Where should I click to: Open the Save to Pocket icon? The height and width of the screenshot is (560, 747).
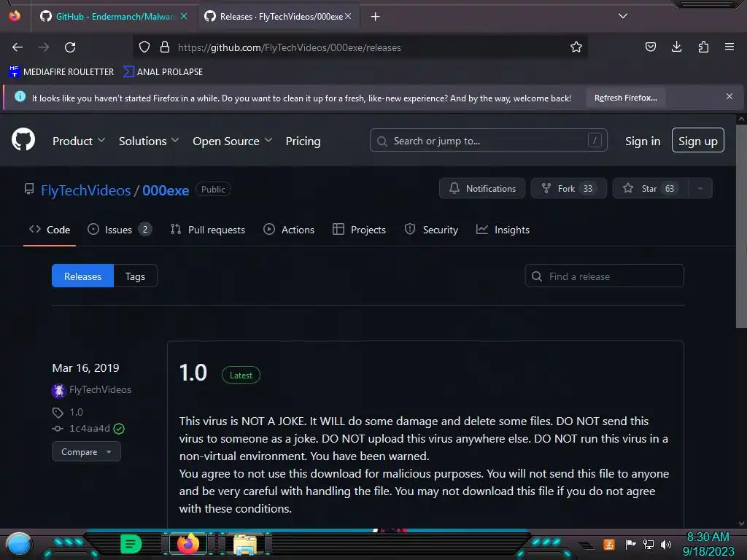click(x=650, y=47)
